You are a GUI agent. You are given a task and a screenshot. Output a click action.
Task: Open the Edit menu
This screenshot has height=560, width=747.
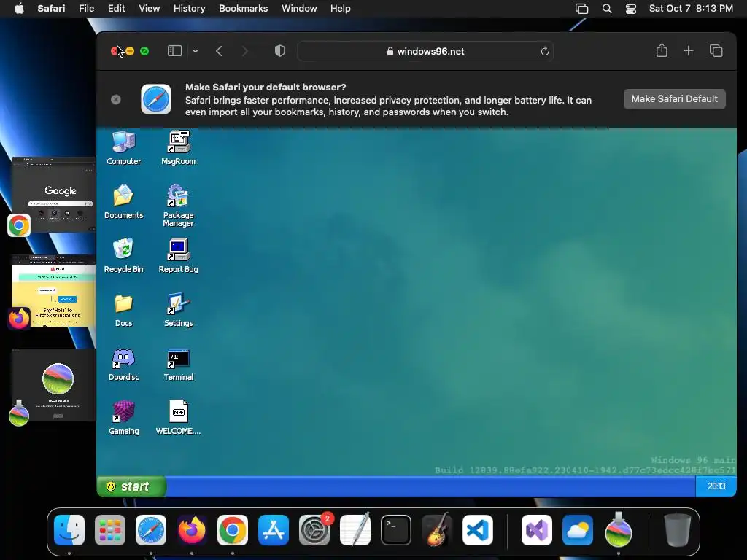116,9
